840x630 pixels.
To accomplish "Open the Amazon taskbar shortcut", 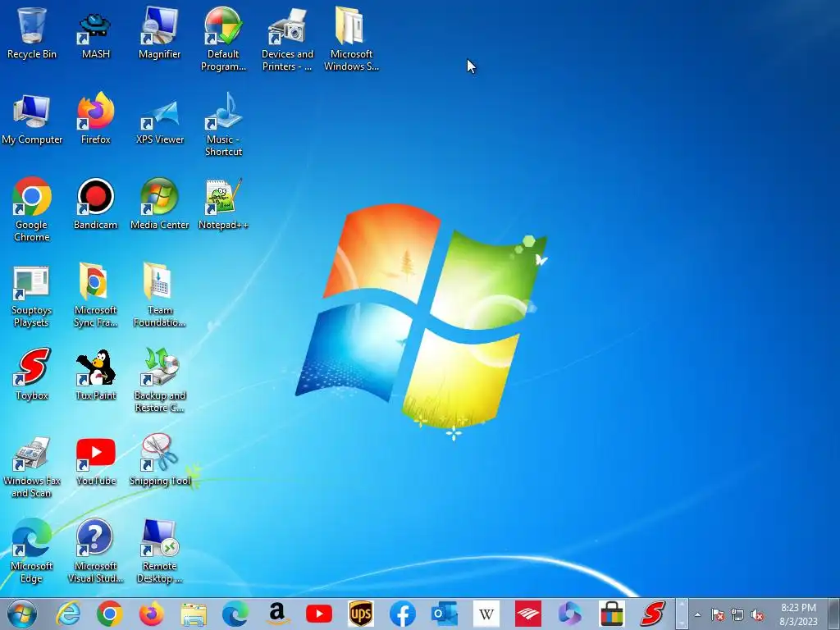I will click(x=277, y=614).
